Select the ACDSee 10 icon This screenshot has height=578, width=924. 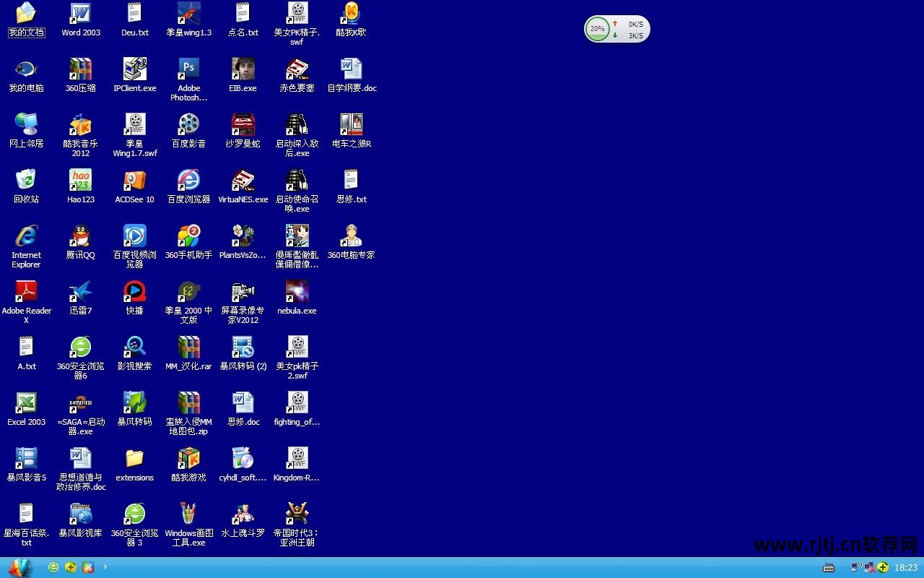134,181
